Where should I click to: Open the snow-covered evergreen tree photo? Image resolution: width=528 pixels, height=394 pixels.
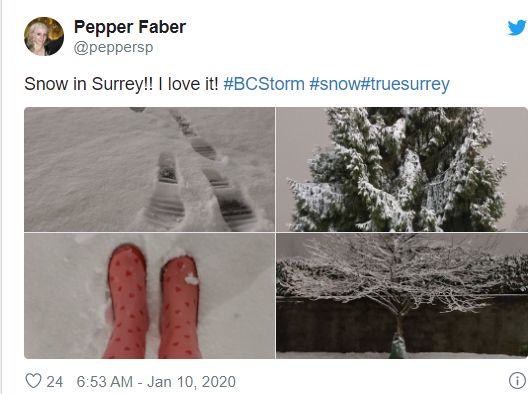pyautogui.click(x=402, y=169)
